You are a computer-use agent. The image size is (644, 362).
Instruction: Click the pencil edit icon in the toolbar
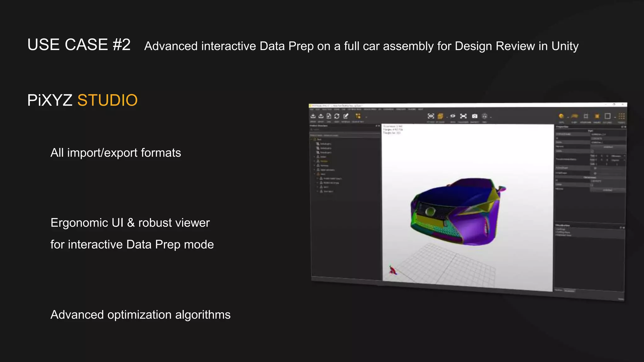click(x=346, y=116)
